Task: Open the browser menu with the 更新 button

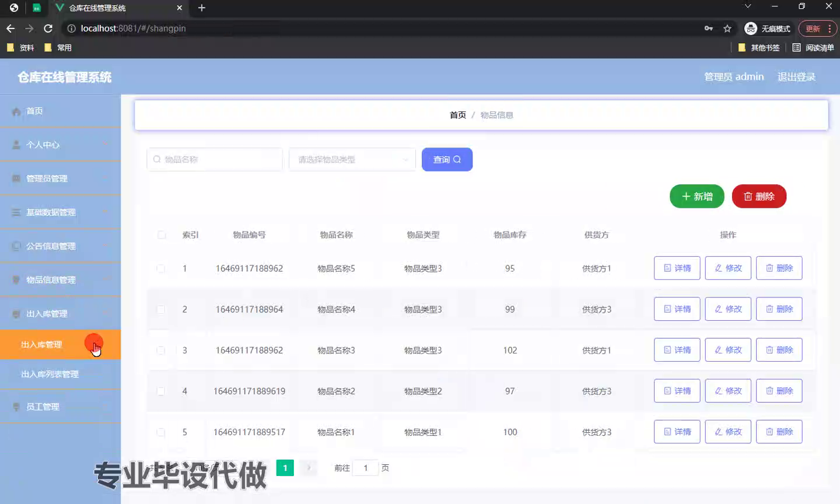Action: point(818,29)
